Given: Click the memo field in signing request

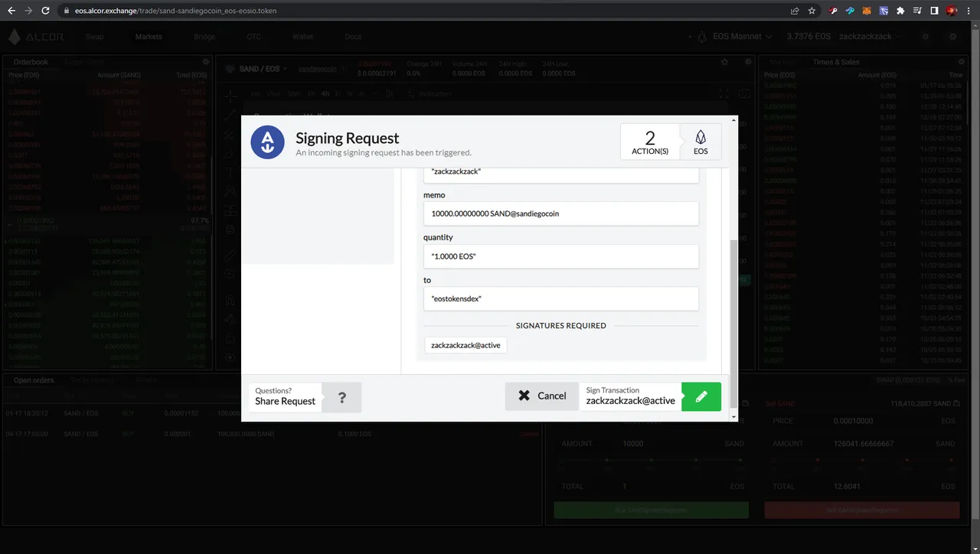Looking at the screenshot, I should click(561, 213).
